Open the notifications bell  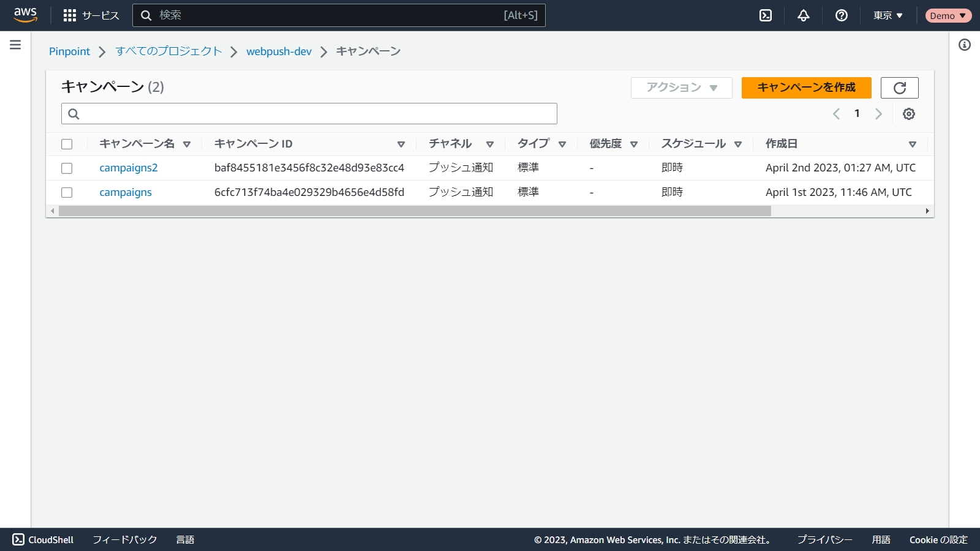click(804, 15)
